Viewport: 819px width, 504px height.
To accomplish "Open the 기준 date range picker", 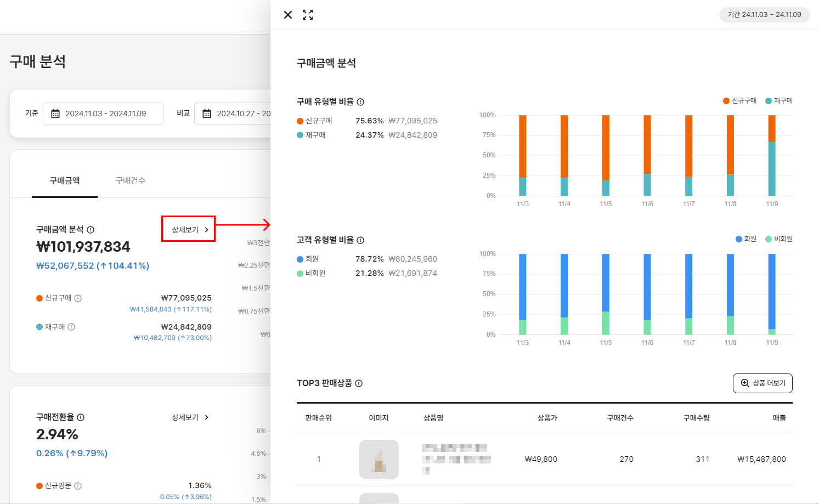I will coord(103,114).
